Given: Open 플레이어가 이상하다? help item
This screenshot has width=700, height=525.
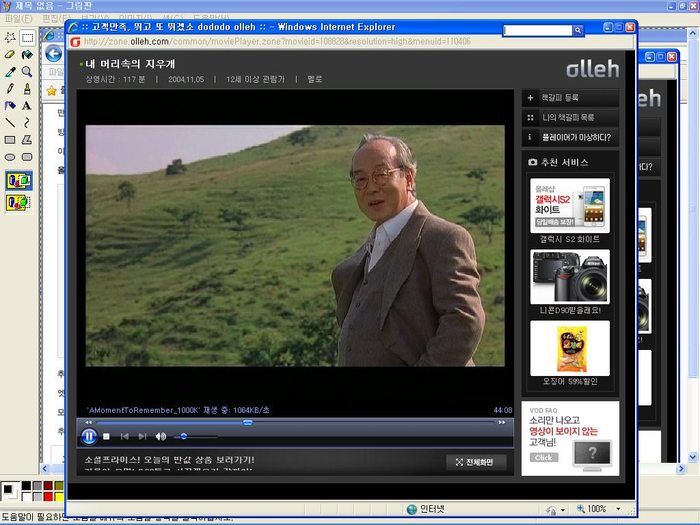Looking at the screenshot, I should point(570,137).
